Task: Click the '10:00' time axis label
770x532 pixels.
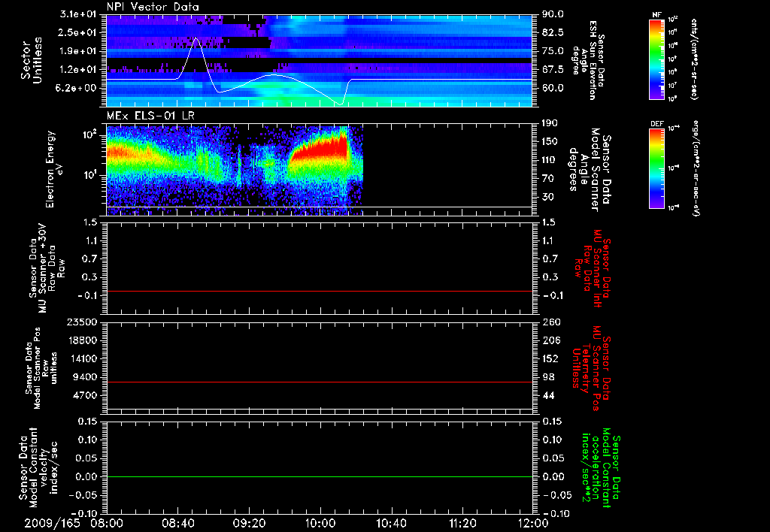Action: click(320, 524)
